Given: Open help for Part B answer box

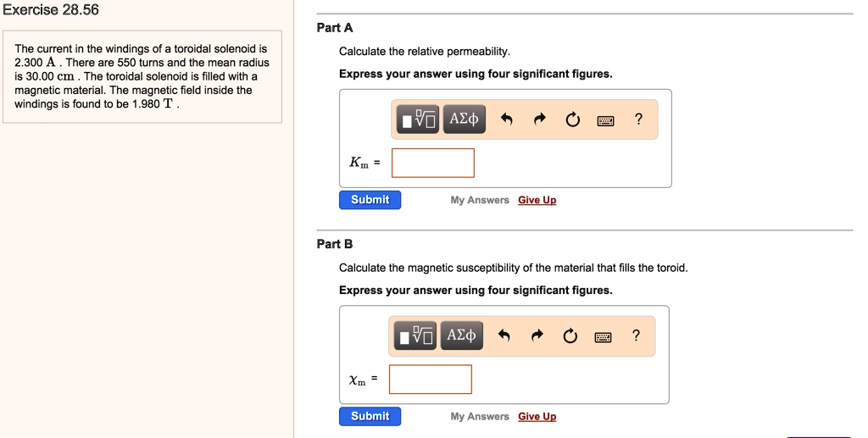Looking at the screenshot, I should click(x=636, y=335).
